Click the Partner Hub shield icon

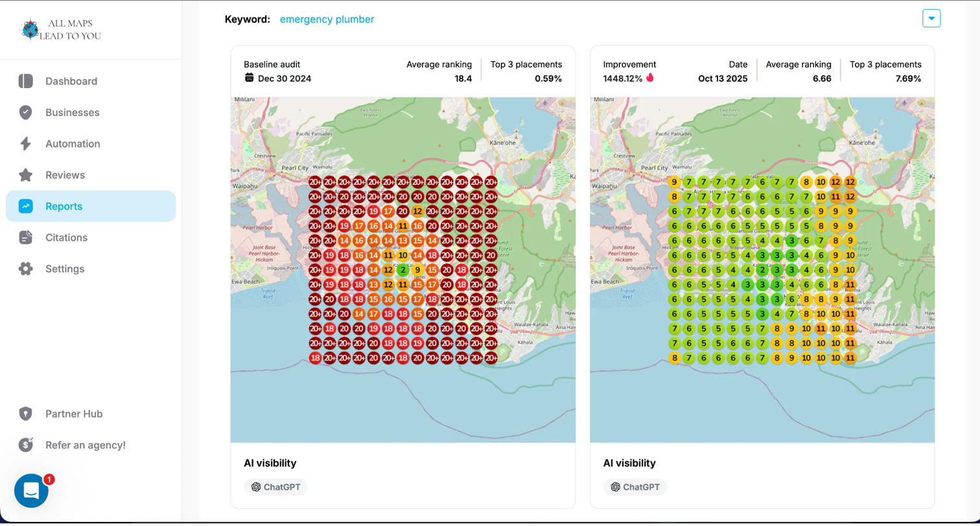point(26,414)
